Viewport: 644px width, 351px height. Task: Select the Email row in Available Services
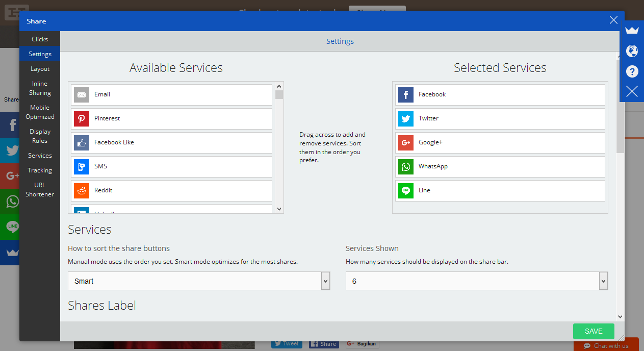pyautogui.click(x=172, y=95)
